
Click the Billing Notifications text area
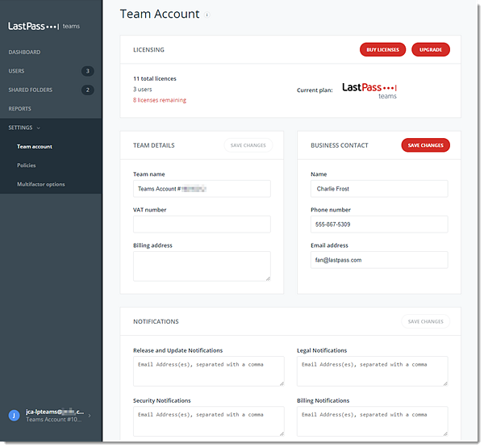click(372, 421)
